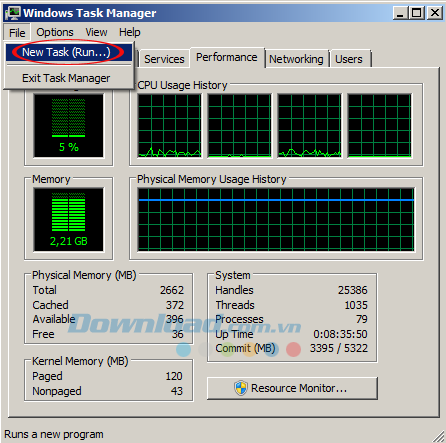Switch to the Performance tab

[x=227, y=57]
